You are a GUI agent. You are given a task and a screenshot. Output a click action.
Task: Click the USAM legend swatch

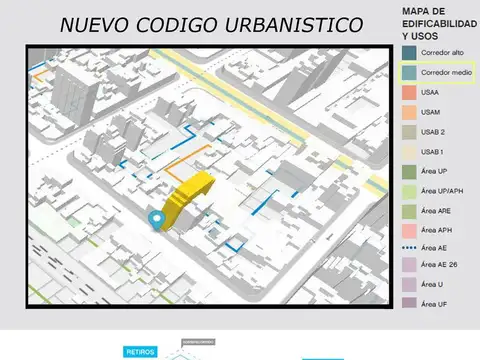tap(409, 112)
